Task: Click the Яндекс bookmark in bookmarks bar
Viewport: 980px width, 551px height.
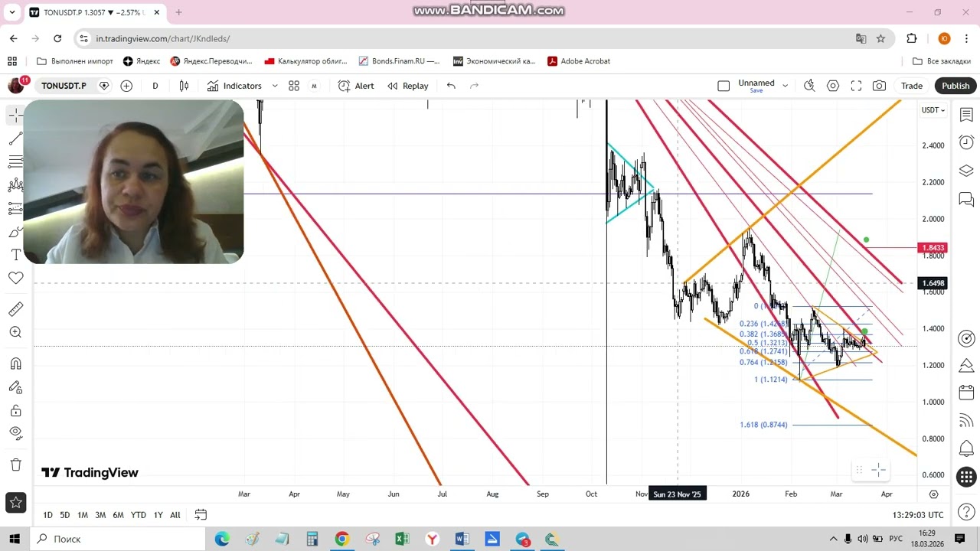Action: [142, 61]
